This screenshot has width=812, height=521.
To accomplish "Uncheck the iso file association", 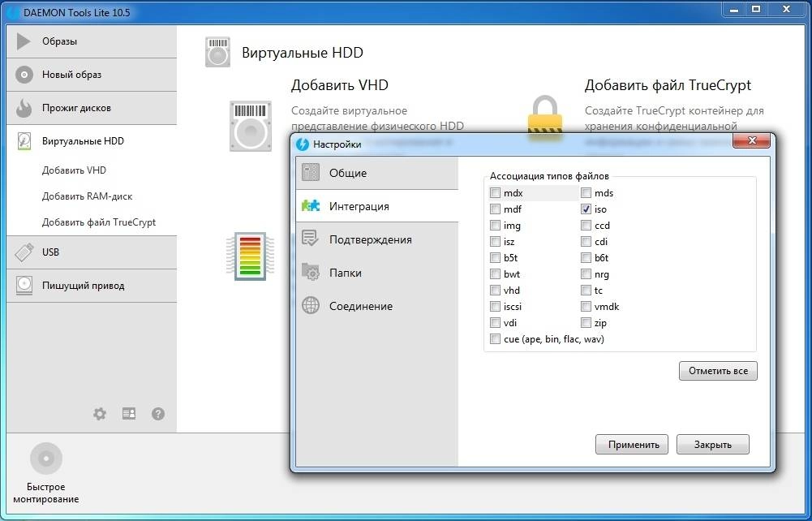I will (x=586, y=209).
